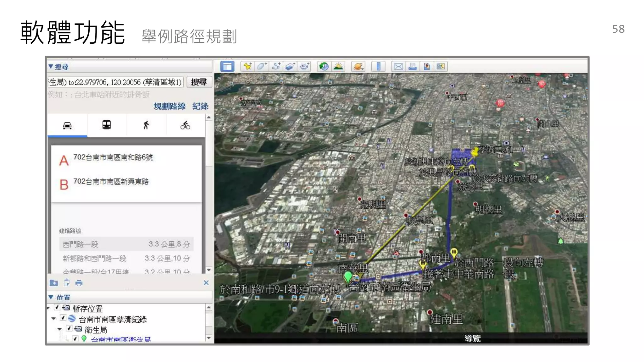Uncheck the 台南市南區孳清紀錄 checkbox
This screenshot has width=644, height=362.
pyautogui.click(x=63, y=318)
